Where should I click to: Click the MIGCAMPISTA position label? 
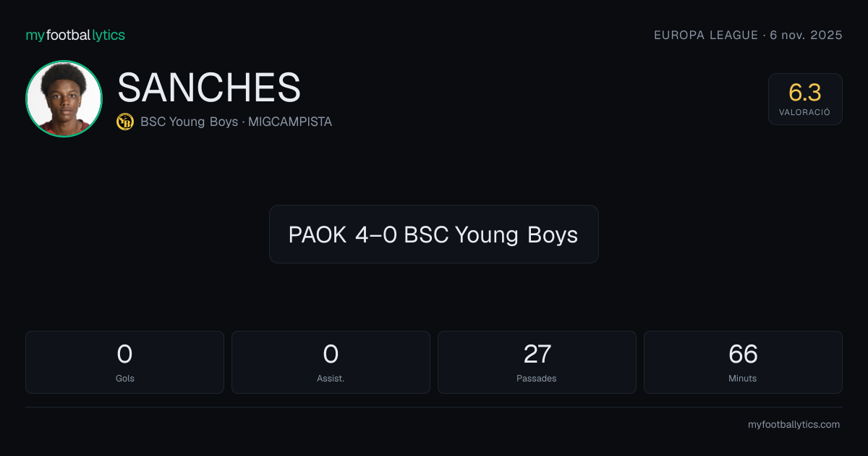tap(290, 122)
